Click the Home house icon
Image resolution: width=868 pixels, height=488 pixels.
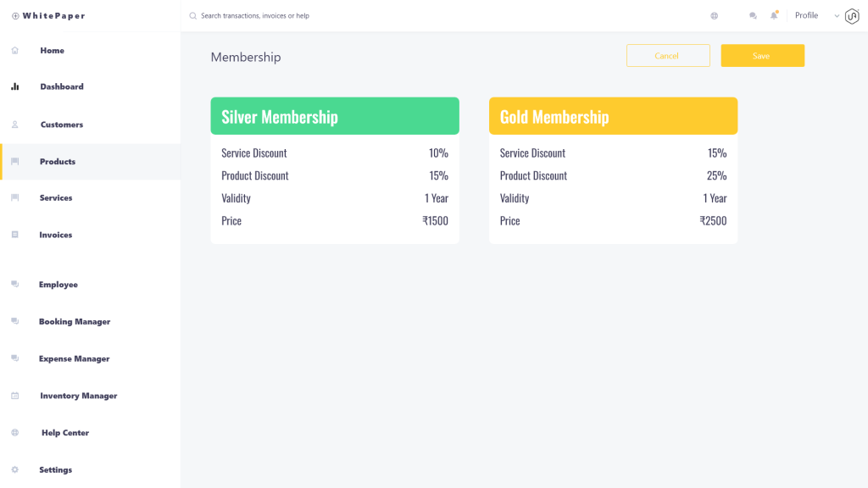(15, 51)
